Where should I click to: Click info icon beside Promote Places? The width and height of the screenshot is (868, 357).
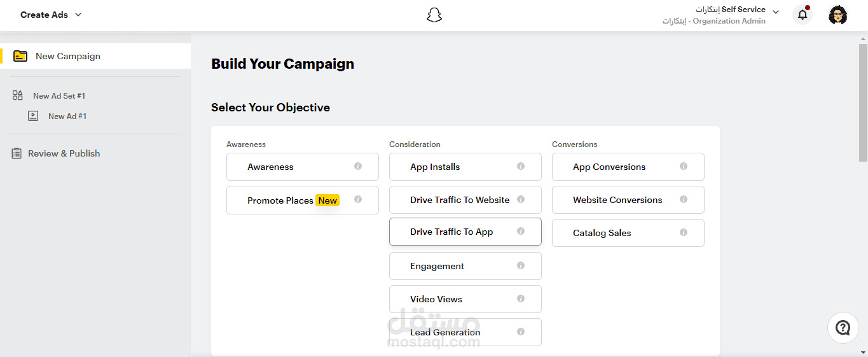358,199
